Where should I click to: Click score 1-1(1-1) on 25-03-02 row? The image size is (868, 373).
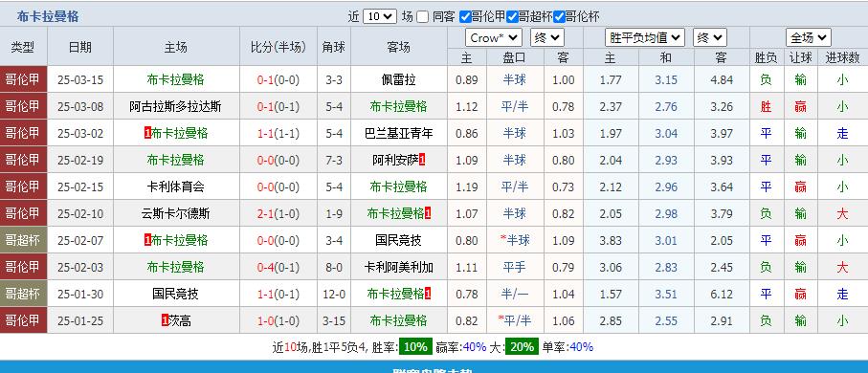(278, 133)
